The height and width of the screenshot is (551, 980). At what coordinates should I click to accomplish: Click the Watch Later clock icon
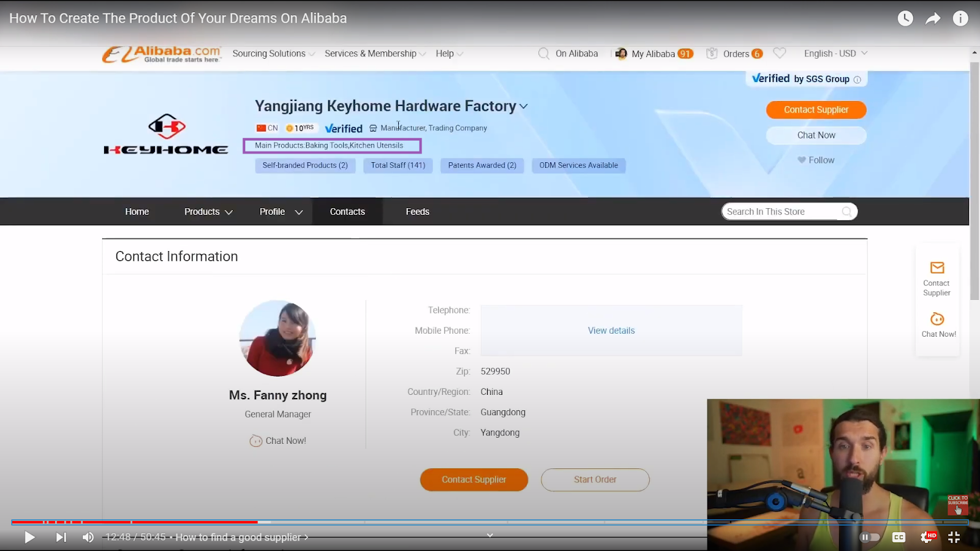[x=905, y=18]
